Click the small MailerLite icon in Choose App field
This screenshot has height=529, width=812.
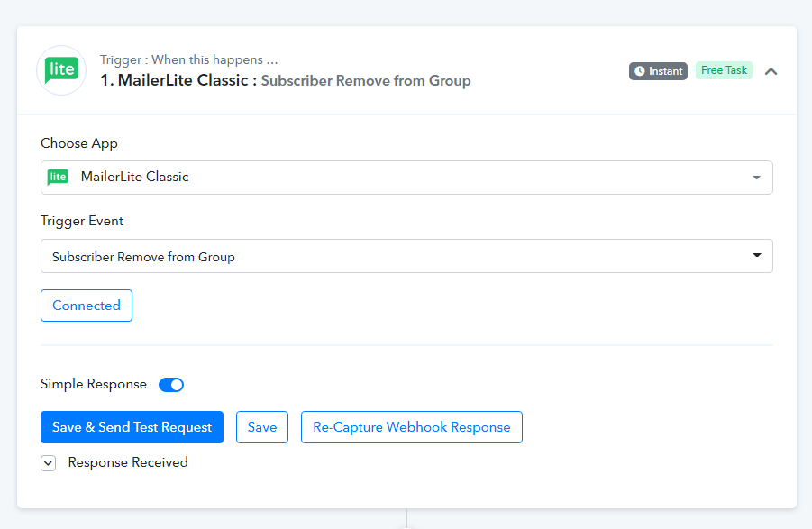pos(58,177)
